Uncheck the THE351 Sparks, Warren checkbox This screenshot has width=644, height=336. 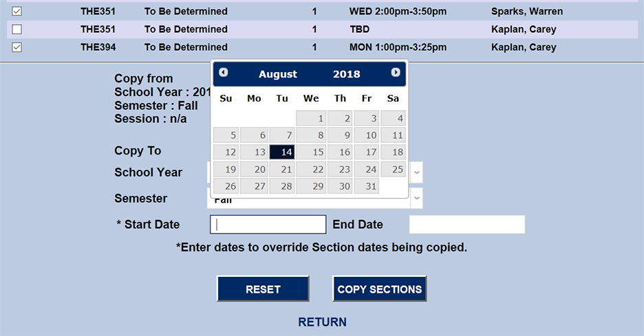pyautogui.click(x=17, y=11)
